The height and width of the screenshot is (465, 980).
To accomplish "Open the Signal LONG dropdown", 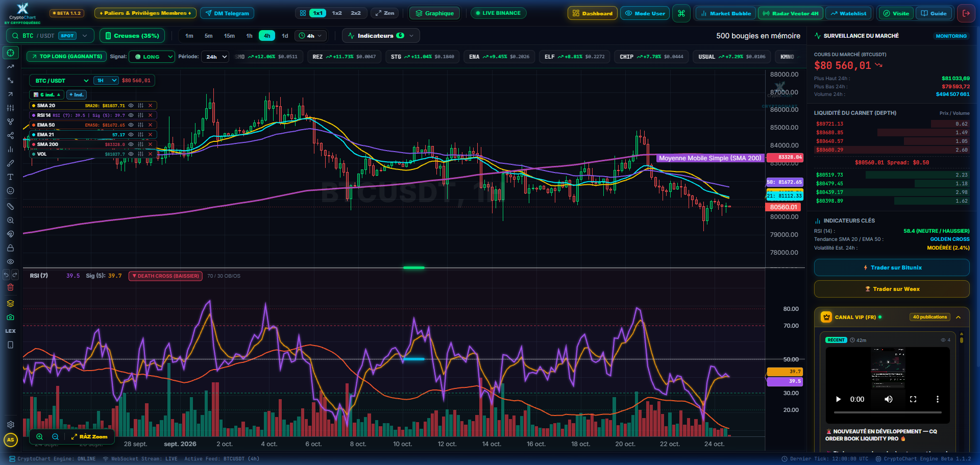I will coord(152,57).
